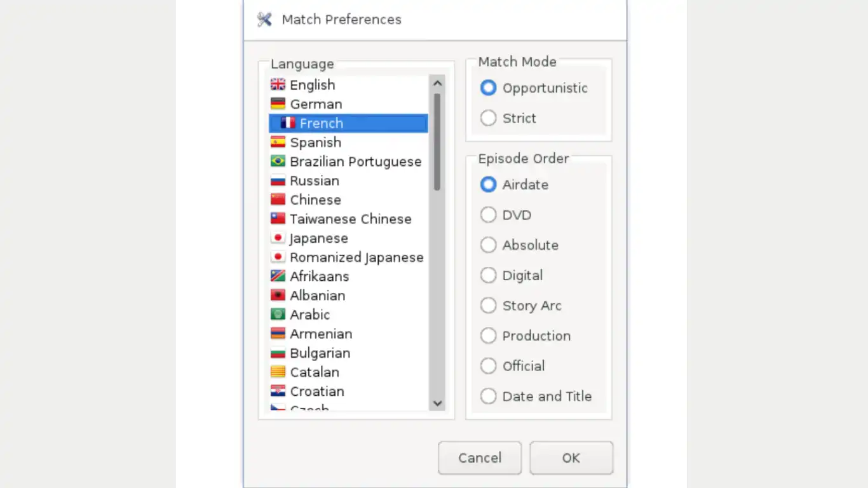Viewport: 868px width, 488px height.
Task: Choose DVD episode order
Action: coord(489,215)
